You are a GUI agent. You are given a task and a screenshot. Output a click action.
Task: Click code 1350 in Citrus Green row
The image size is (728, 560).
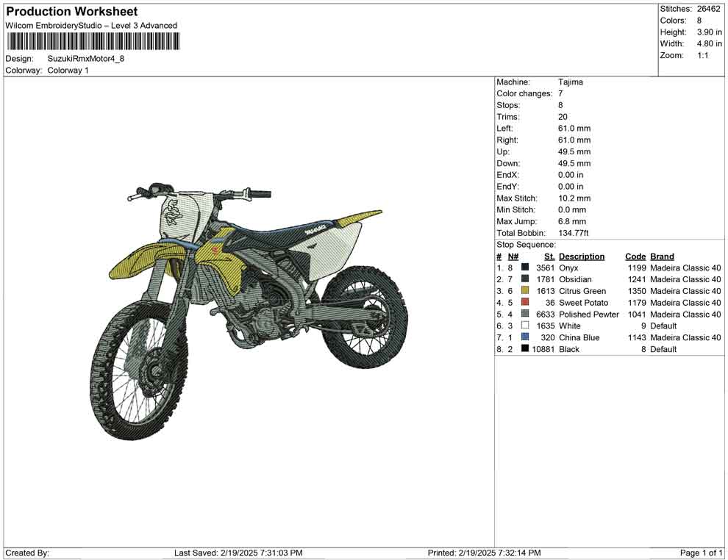(637, 291)
